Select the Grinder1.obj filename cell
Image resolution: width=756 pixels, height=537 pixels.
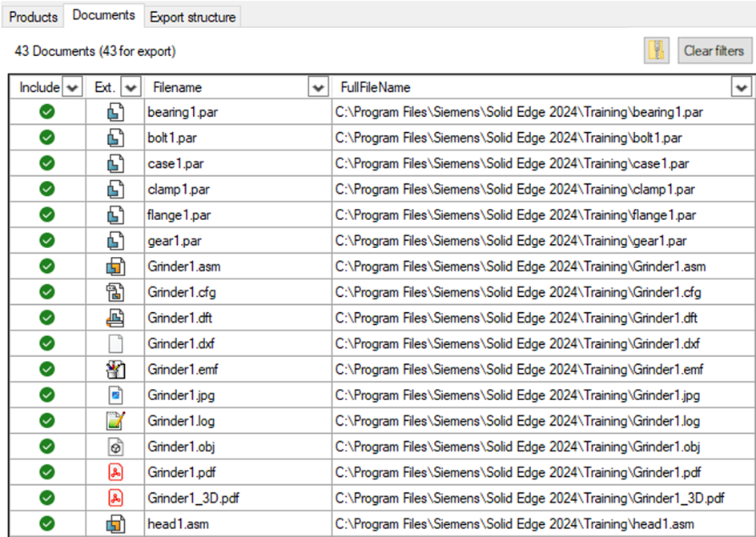click(x=238, y=447)
